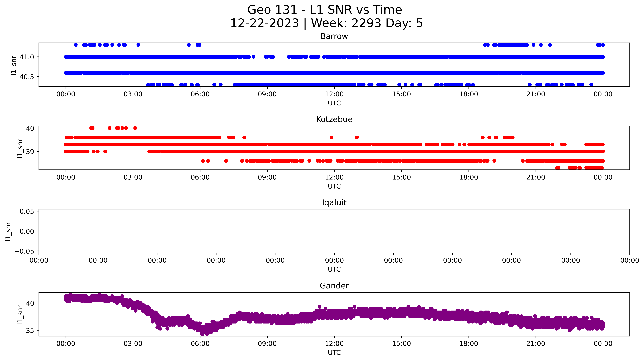Click the UTC axis label under Gander plot
Image resolution: width=644 pixels, height=361 pixels.
(334, 353)
